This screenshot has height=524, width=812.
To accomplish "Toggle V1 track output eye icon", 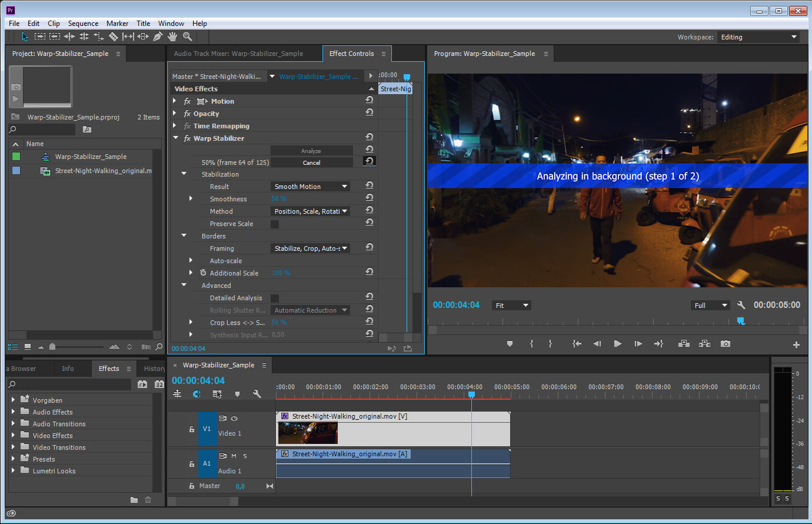I will pos(234,419).
